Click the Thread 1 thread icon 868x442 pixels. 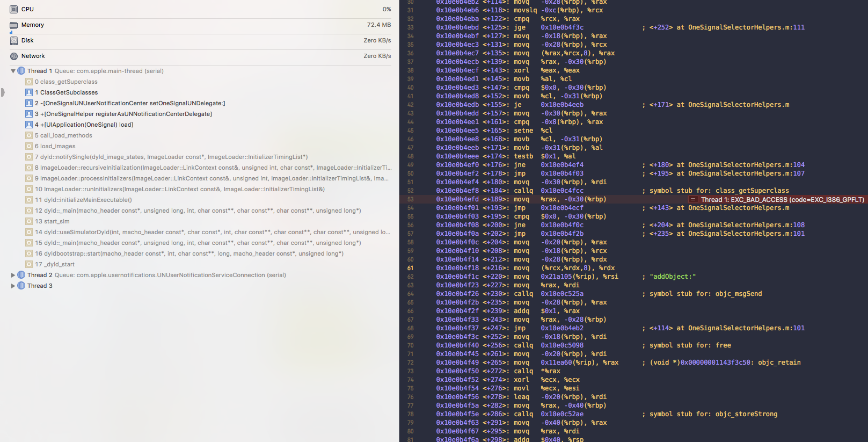[x=21, y=71]
